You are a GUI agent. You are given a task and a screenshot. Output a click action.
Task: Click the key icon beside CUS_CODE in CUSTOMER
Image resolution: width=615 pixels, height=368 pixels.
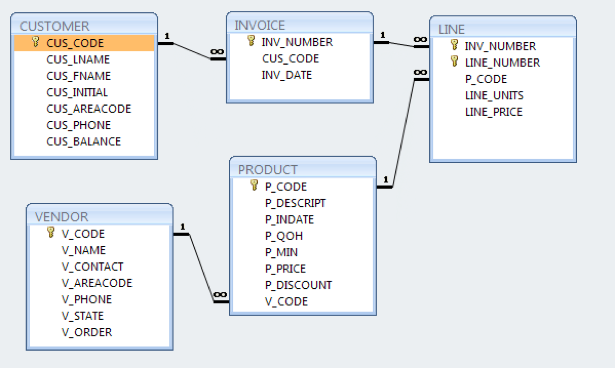(x=36, y=42)
